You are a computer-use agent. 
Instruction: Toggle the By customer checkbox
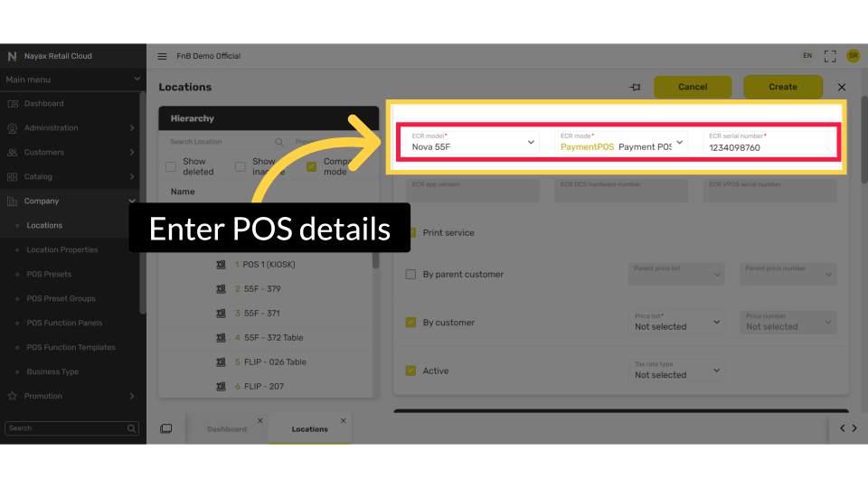[410, 322]
